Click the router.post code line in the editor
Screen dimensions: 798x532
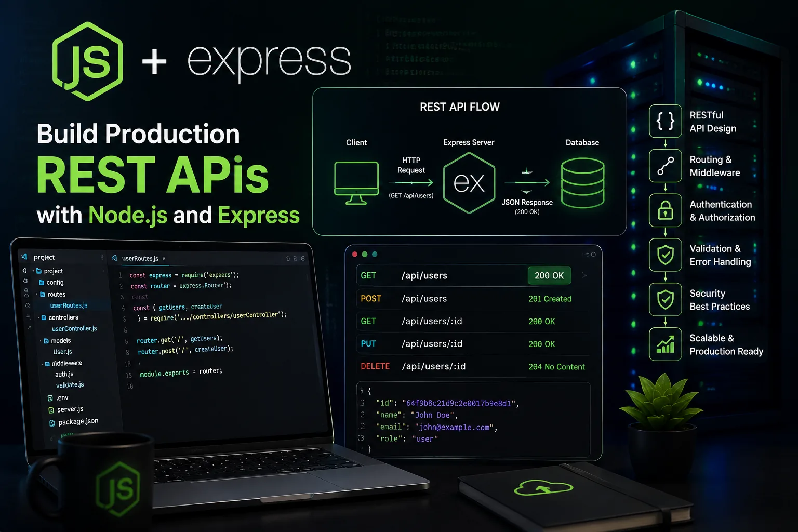185,350
